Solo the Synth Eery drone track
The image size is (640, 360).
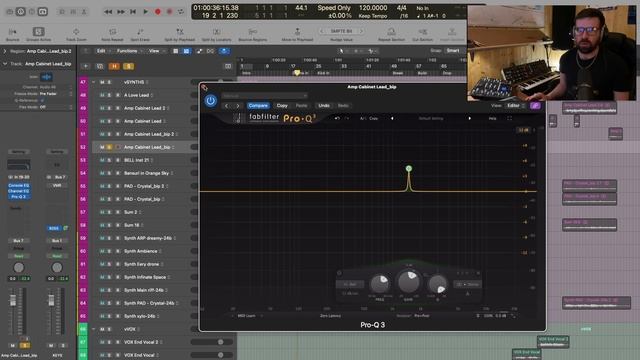pos(109,264)
